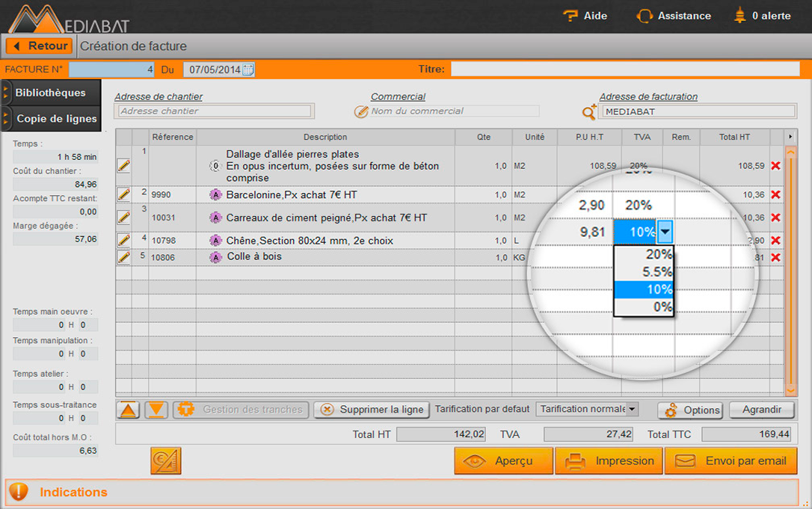Click the TVA dropdown arrow showing 10%
This screenshot has height=509, width=812.
point(665,232)
